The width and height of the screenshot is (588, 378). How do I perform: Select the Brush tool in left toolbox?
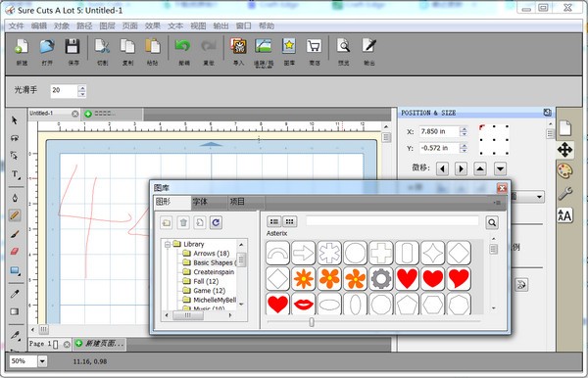(15, 234)
